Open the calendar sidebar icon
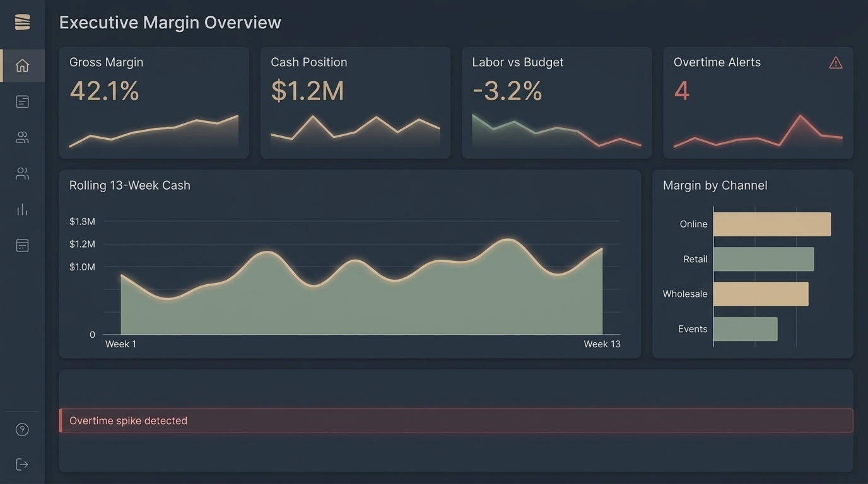Viewport: 868px width, 484px height. pos(22,245)
